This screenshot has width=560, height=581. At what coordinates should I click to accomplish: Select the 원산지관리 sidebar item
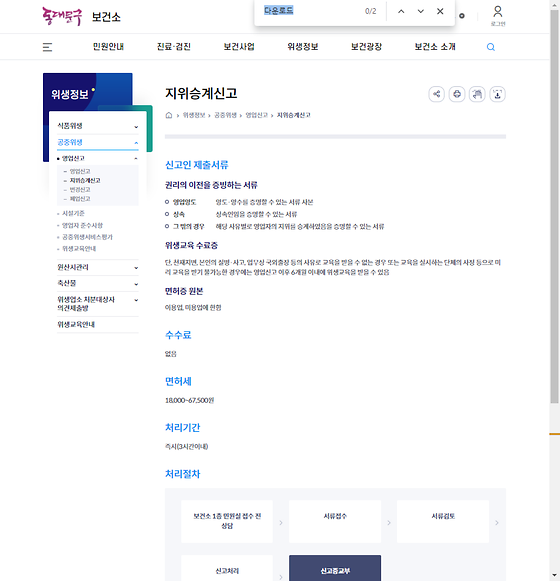tap(73, 267)
